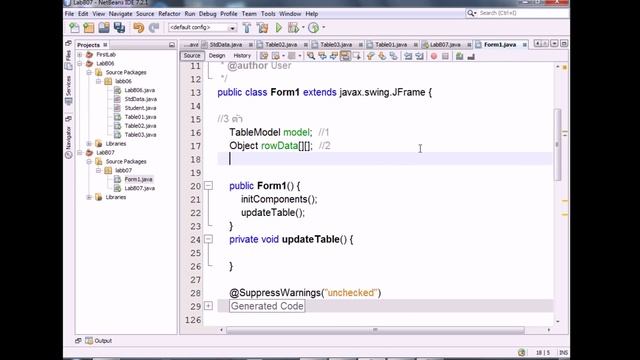Click the Previous Bookmark editor icon
This screenshot has height=360, width=640.
click(371, 56)
